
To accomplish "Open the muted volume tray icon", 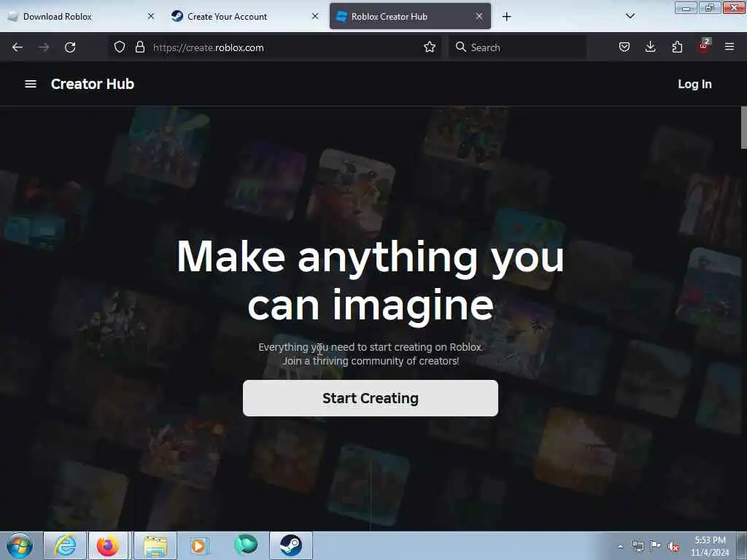I will (x=673, y=547).
